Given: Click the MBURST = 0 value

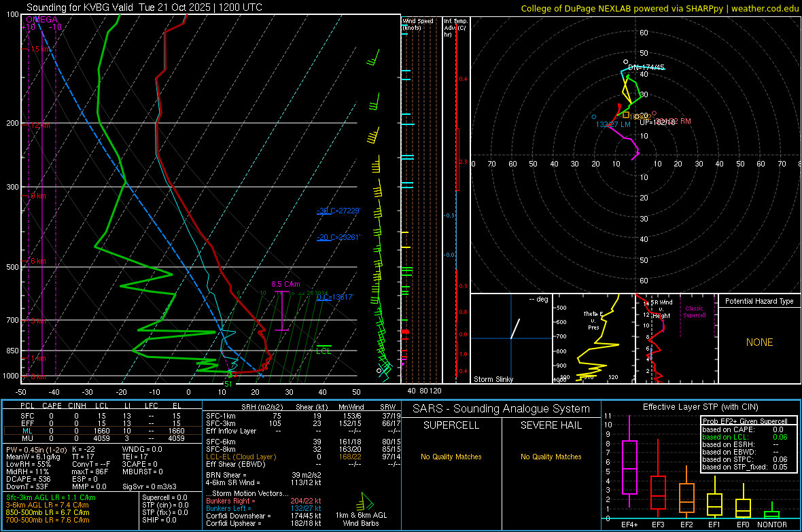Looking at the screenshot, I should (x=143, y=472).
